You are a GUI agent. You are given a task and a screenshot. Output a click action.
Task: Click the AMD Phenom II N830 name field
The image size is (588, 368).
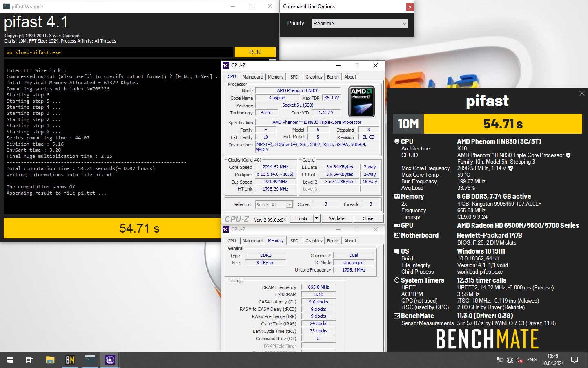(298, 90)
